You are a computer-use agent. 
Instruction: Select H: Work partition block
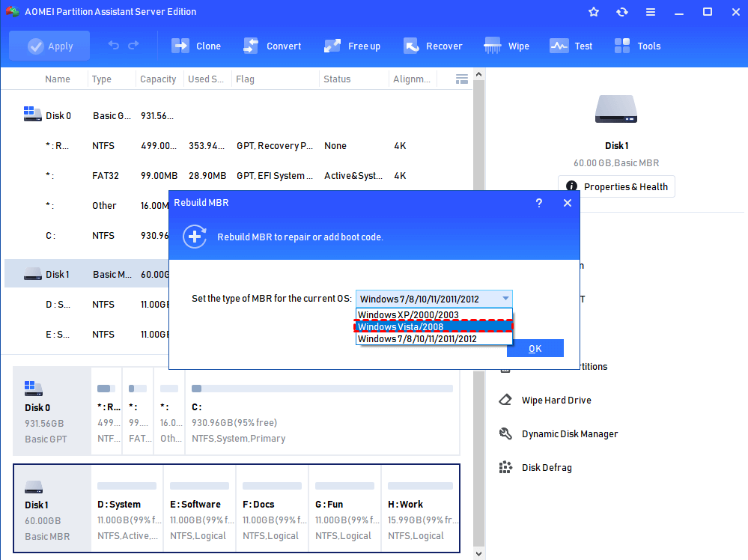(421, 508)
